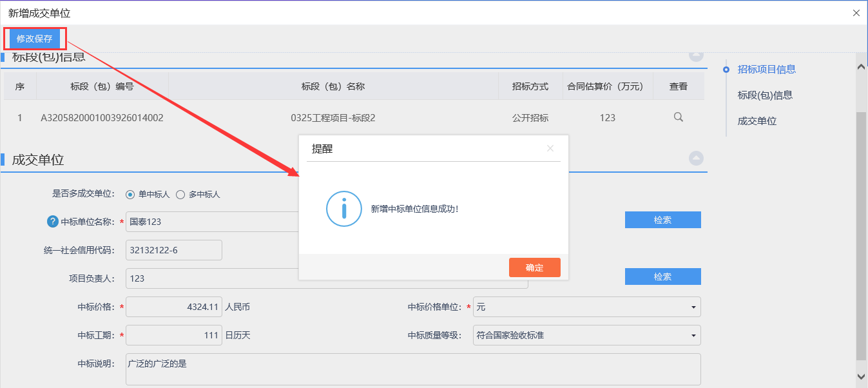The width and height of the screenshot is (868, 388).
Task: Click the 修改保存 button
Action: (x=35, y=39)
